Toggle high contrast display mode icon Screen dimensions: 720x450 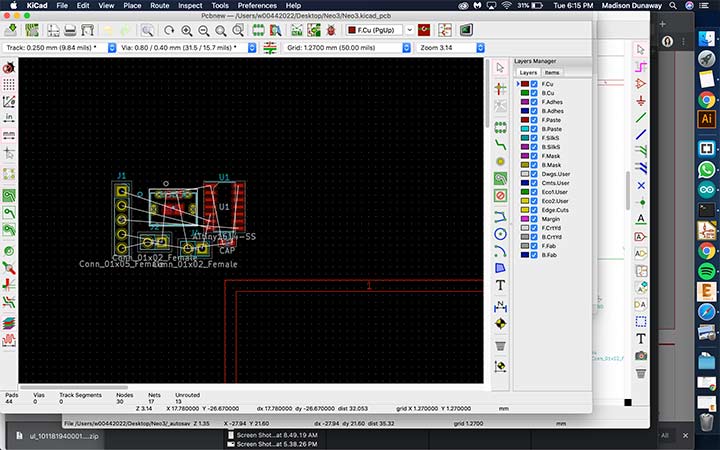(x=9, y=303)
